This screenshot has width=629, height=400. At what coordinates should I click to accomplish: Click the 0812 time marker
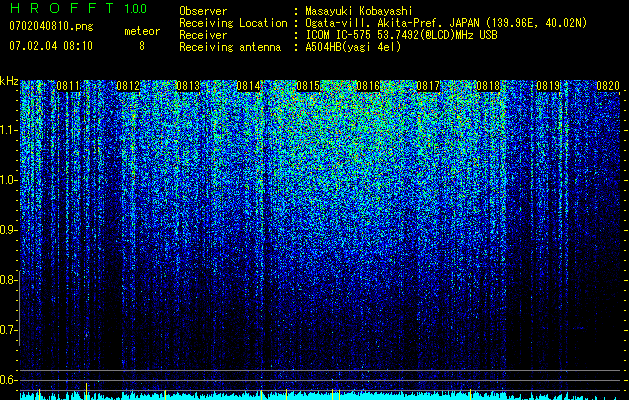point(128,86)
